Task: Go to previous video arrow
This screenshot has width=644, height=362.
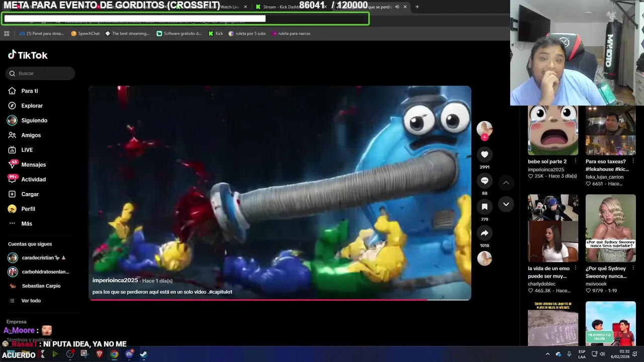Action: 506,183
